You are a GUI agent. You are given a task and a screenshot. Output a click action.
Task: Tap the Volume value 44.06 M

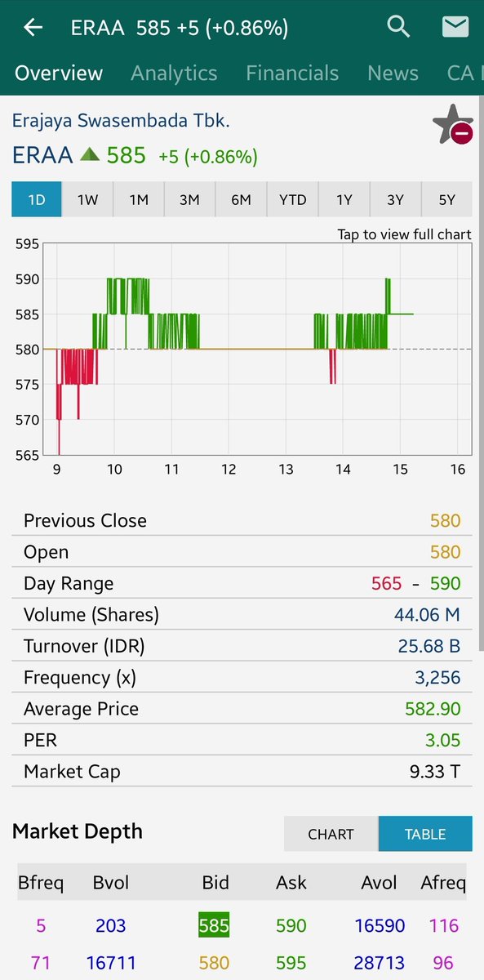tap(429, 615)
